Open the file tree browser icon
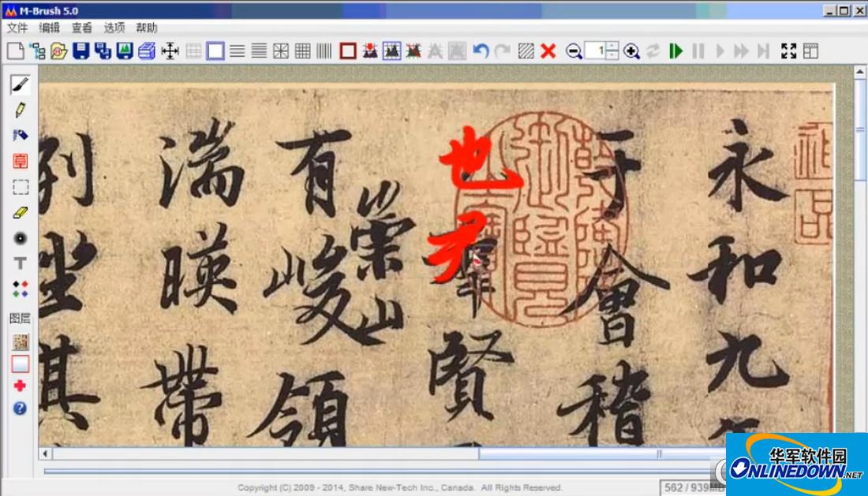Viewport: 868px width, 496px height. coord(38,51)
